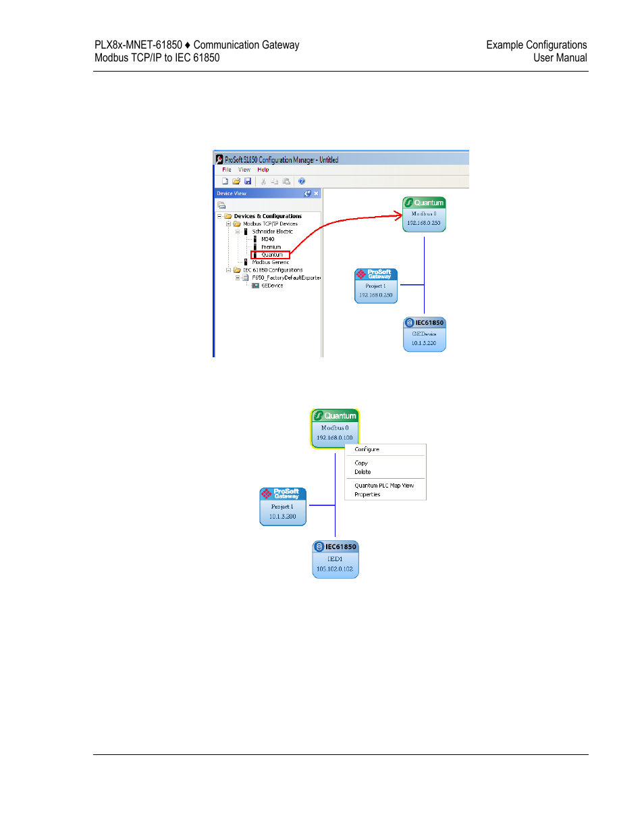Click the Quantum Modbus 0 node 192.168.0.100
The image size is (644, 834).
(335, 428)
